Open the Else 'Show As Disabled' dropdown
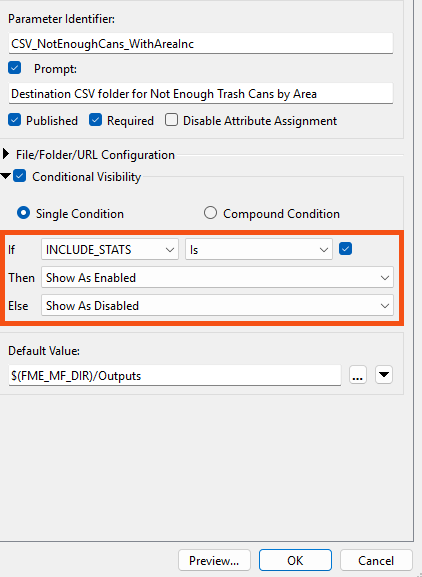 click(x=217, y=305)
